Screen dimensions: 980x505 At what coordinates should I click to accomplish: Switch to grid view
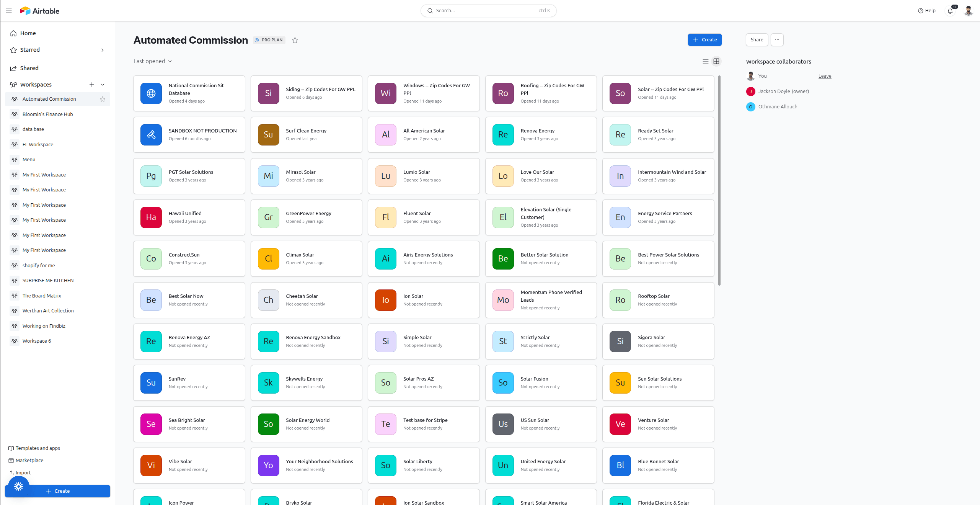click(x=716, y=61)
